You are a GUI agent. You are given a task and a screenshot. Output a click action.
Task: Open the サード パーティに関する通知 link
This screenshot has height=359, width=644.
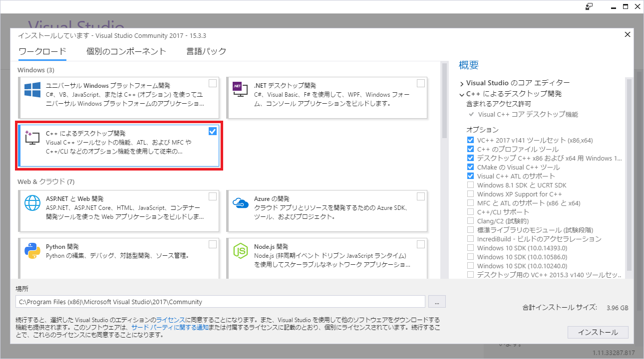click(x=170, y=328)
